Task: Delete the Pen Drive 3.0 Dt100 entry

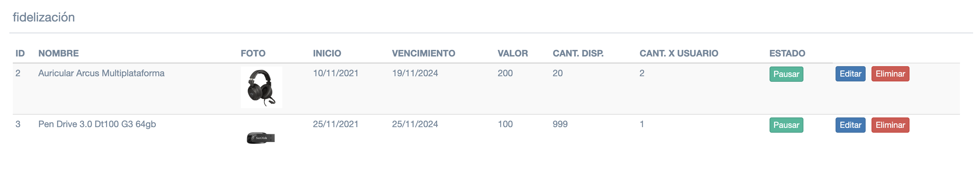Action: point(890,125)
